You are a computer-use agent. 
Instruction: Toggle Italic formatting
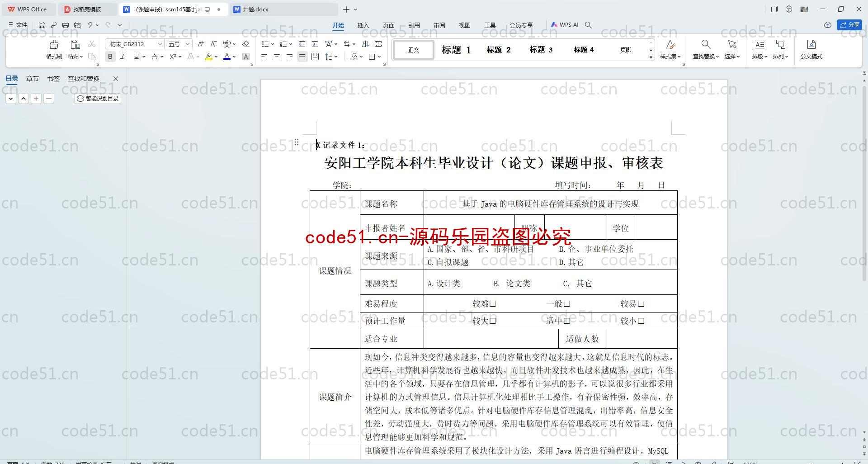(123, 57)
